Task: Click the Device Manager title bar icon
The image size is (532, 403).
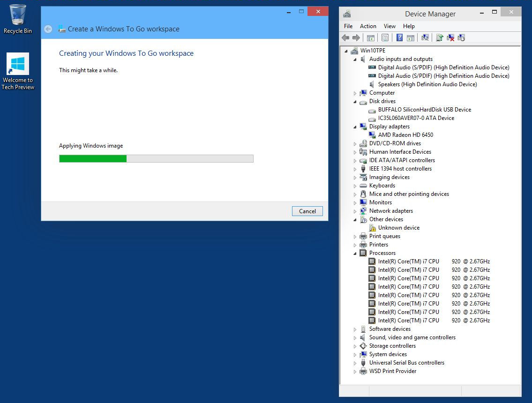Action: point(347,14)
